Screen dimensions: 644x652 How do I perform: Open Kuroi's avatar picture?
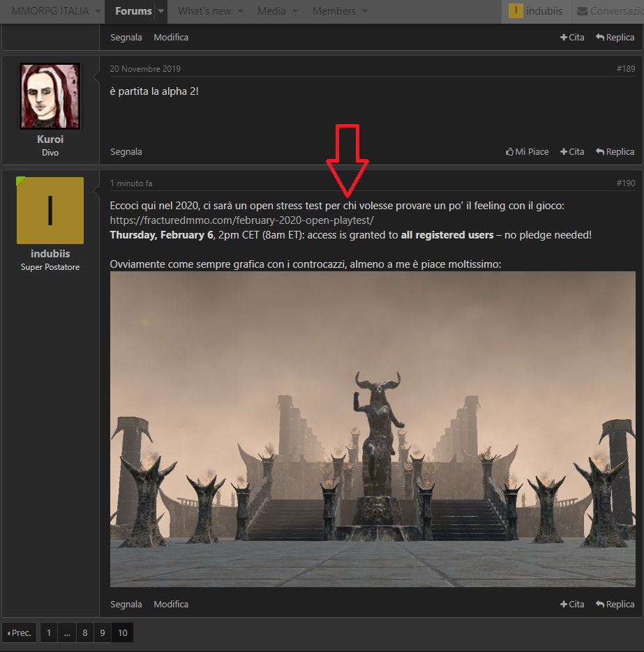pos(50,96)
